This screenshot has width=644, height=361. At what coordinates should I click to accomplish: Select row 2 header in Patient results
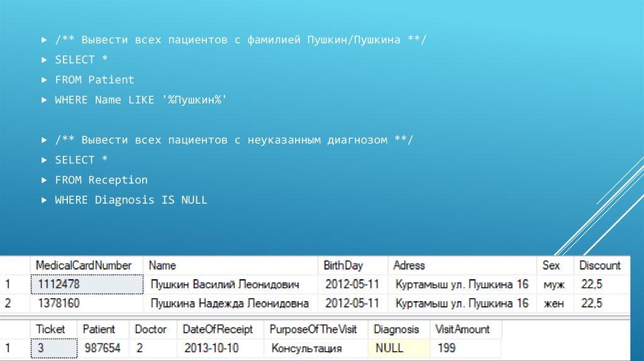tap(9, 304)
